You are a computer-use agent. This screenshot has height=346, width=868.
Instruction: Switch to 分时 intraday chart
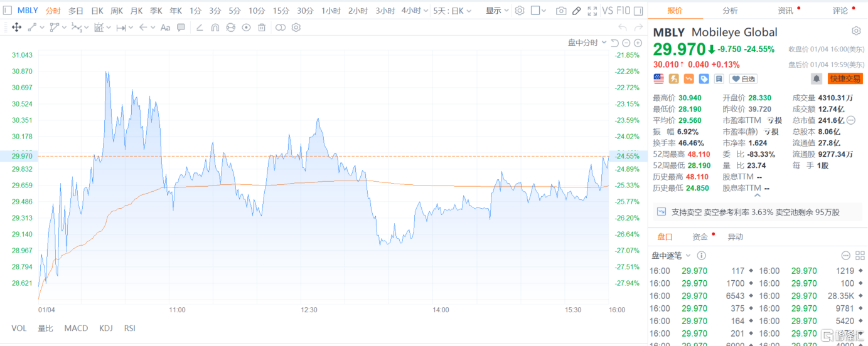[53, 11]
